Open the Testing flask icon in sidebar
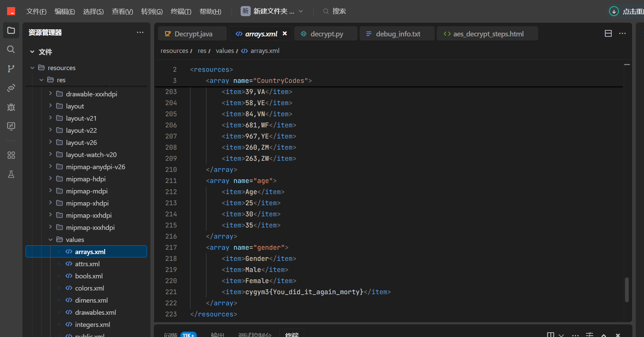 click(11, 174)
